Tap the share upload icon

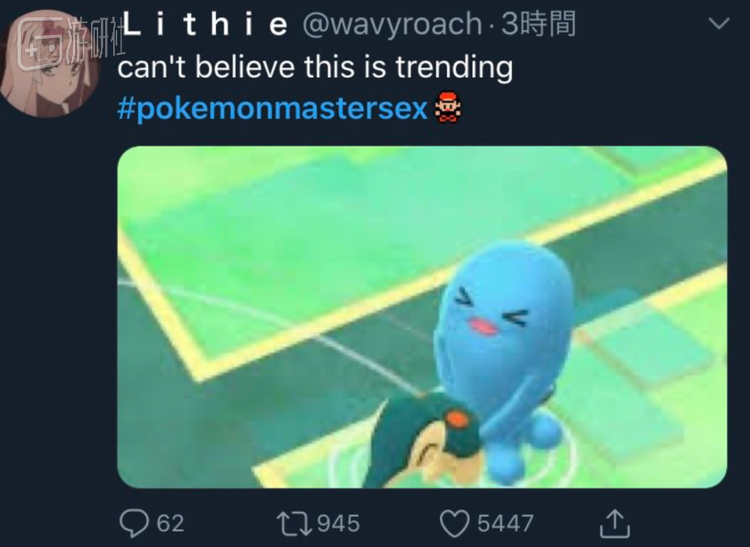pos(615,523)
